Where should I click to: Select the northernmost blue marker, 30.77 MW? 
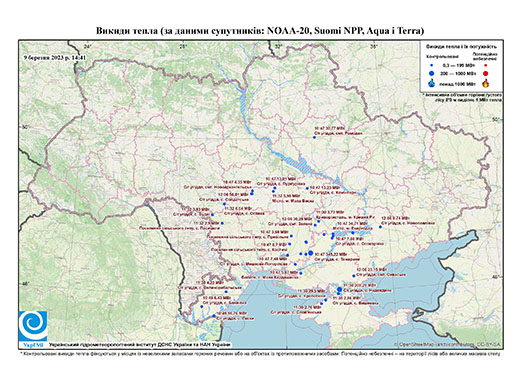coord(314,137)
